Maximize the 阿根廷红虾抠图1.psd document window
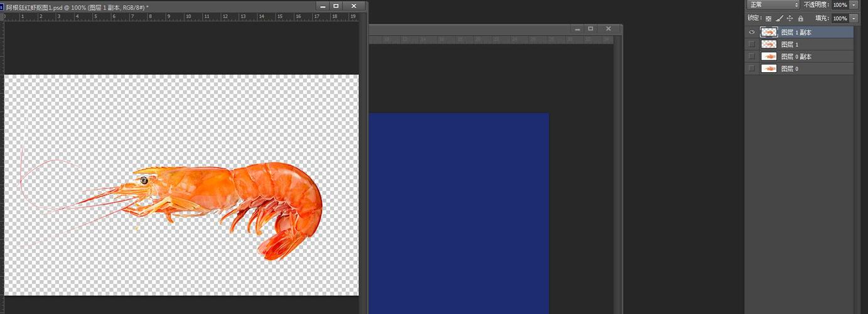 pyautogui.click(x=336, y=6)
